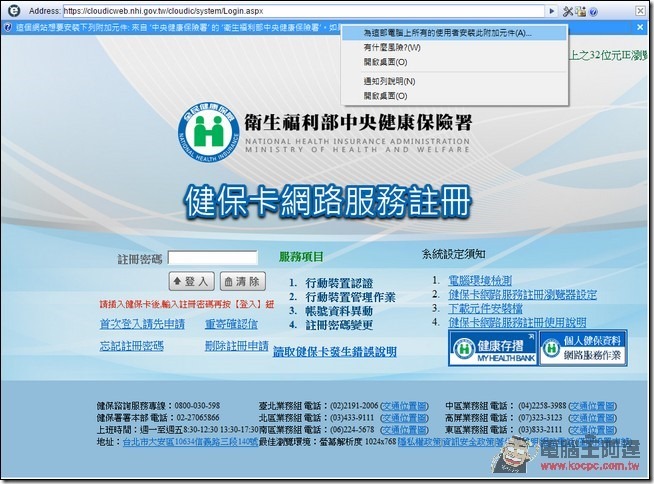The image size is (654, 484).
Task: Click the 健康存摺 My Health Bank banner
Action: click(493, 348)
